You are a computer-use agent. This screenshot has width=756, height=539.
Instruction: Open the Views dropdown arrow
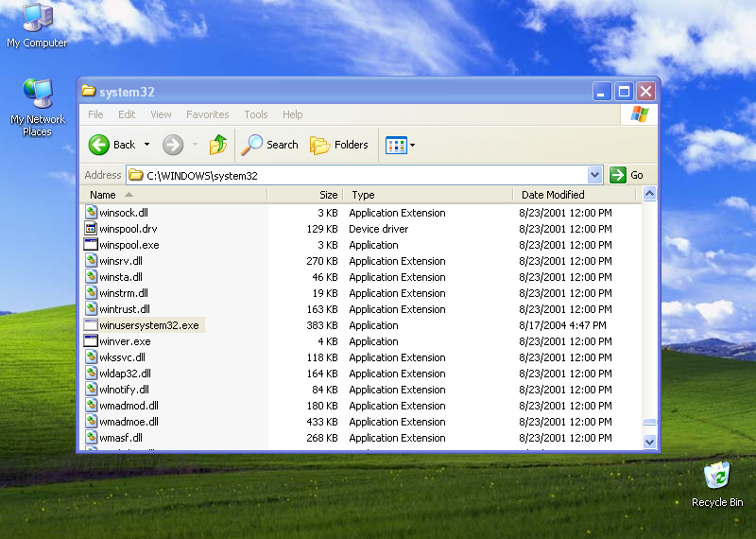(413, 145)
